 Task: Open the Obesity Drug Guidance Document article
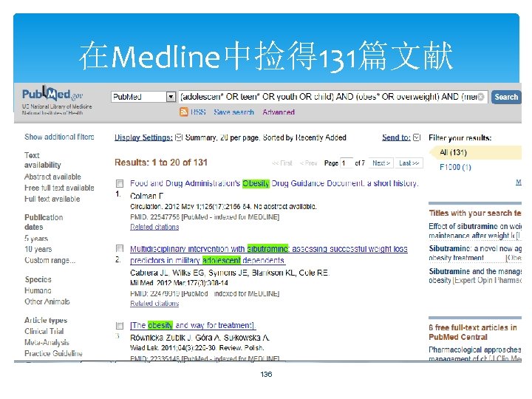pyautogui.click(x=274, y=183)
